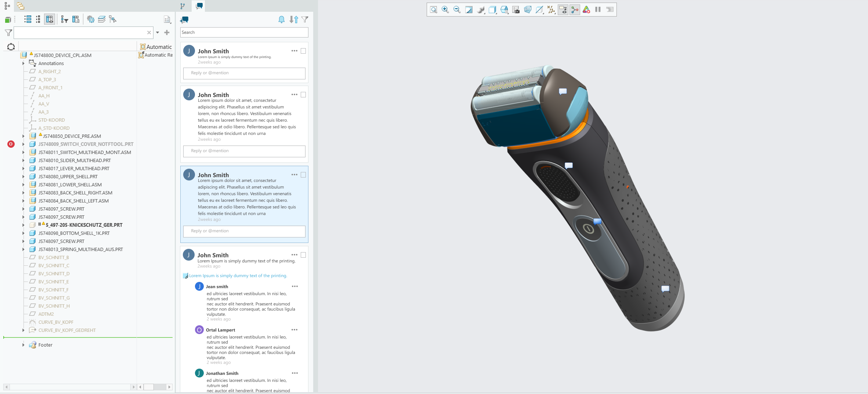868x394 pixels.
Task: Switch to the Model Tree tab
Action: point(7,6)
